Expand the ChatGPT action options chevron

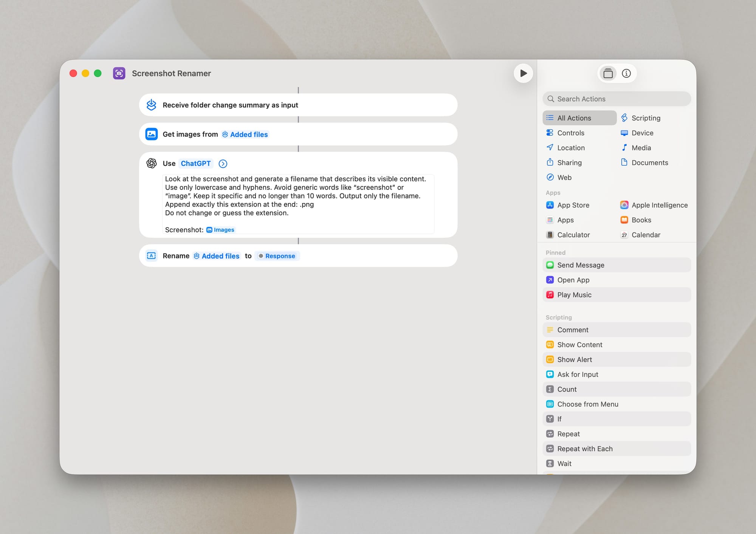tap(223, 164)
